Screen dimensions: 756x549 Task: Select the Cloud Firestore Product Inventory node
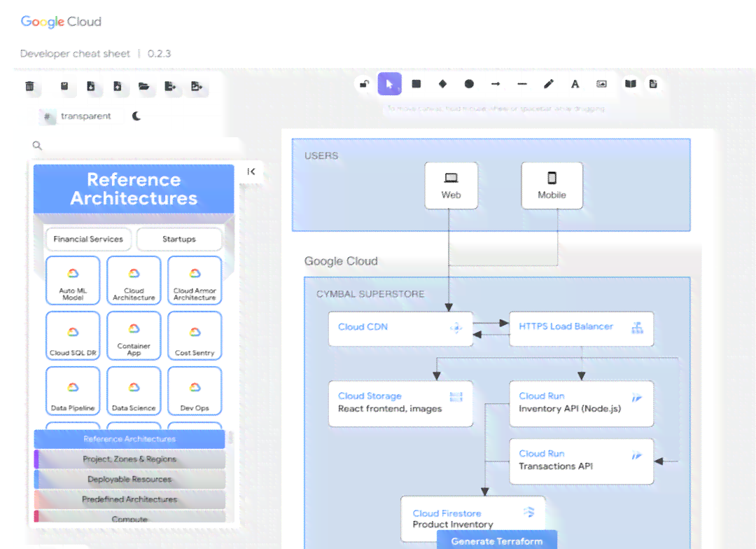tap(473, 519)
